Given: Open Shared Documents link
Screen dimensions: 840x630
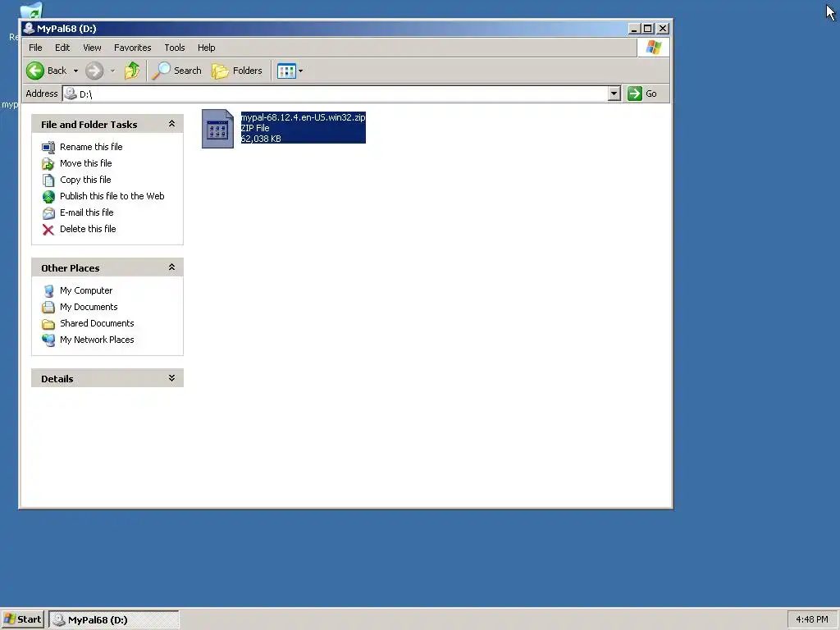Looking at the screenshot, I should [97, 323].
